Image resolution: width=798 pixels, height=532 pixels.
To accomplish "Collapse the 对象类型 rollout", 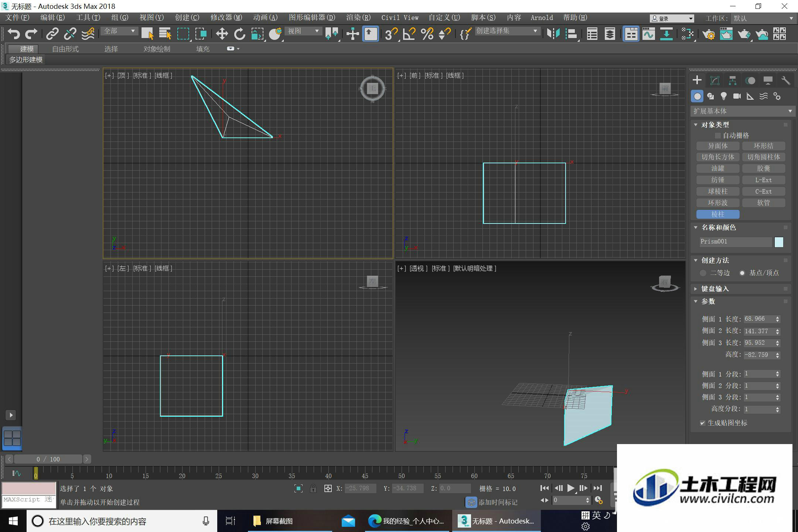I will [x=715, y=125].
